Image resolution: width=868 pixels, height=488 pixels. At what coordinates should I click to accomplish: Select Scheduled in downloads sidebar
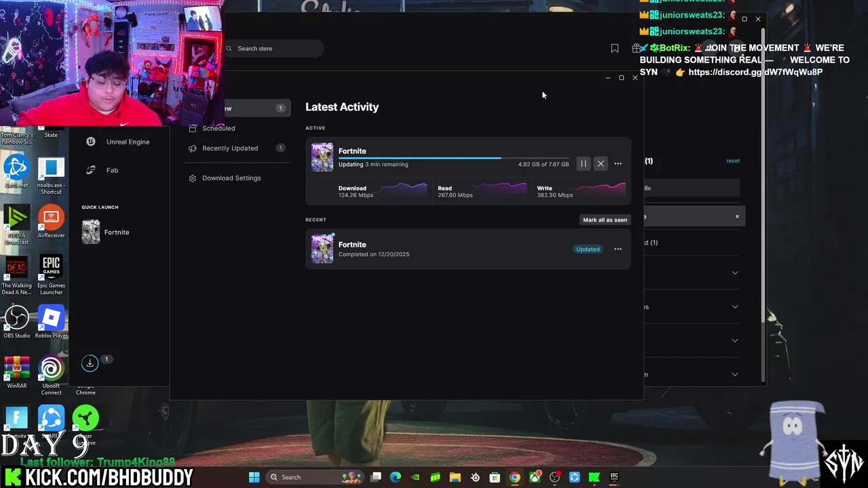coord(218,128)
